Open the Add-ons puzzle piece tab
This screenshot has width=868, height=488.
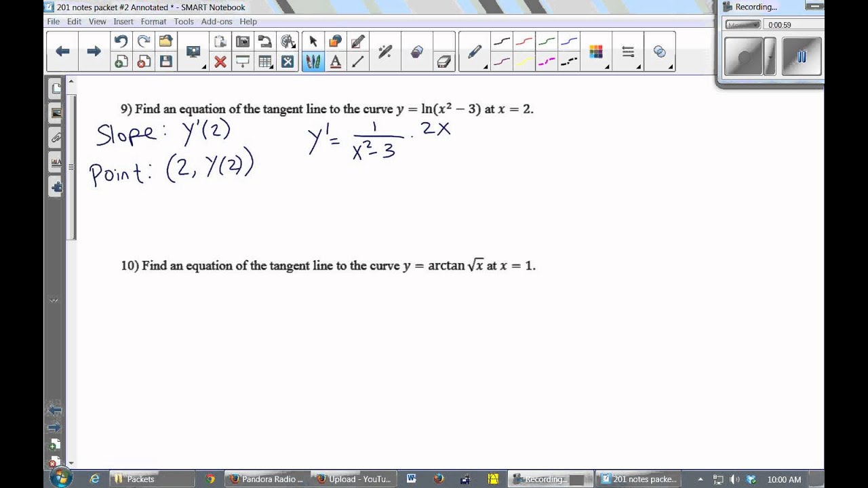point(56,187)
